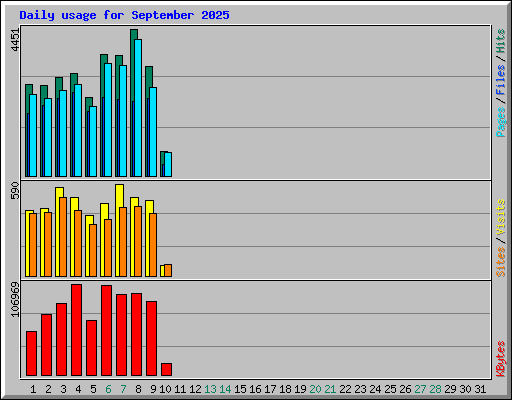This screenshot has height=400, width=512.
Task: Click day label 10 on the x-axis
Action: click(x=165, y=389)
